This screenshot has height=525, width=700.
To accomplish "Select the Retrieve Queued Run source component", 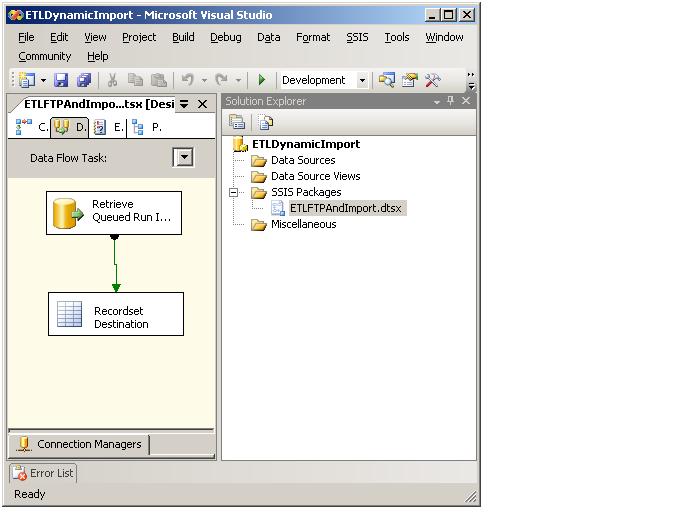I will (x=114, y=213).
